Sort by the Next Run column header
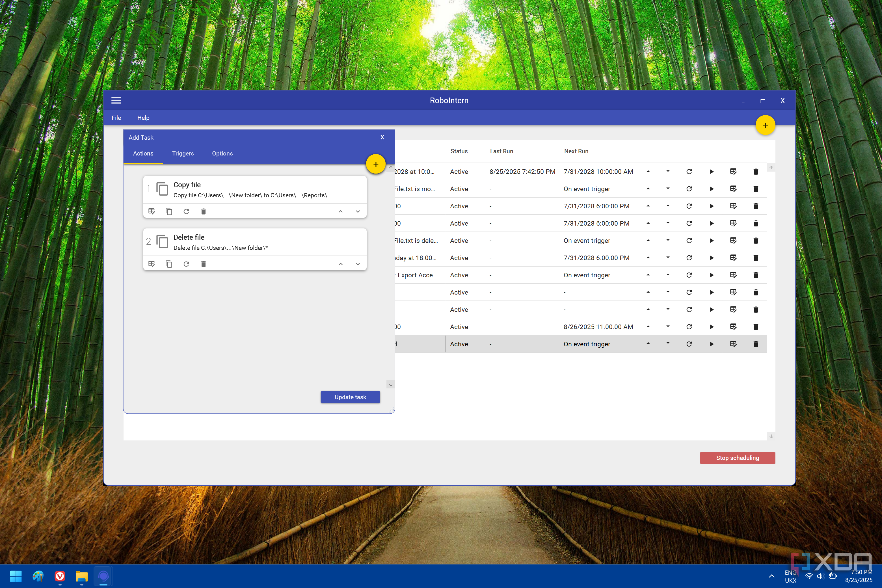The width and height of the screenshot is (882, 588). pos(576,151)
